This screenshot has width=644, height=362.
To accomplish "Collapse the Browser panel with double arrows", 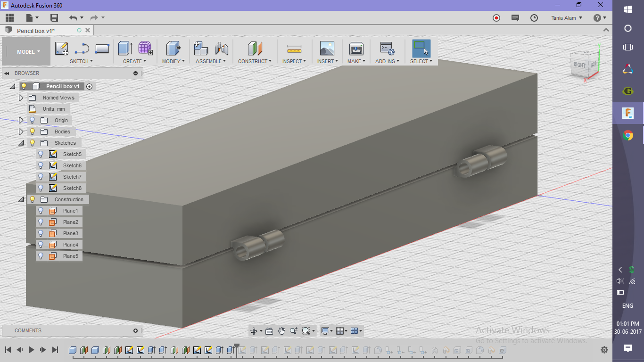I will pyautogui.click(x=7, y=73).
